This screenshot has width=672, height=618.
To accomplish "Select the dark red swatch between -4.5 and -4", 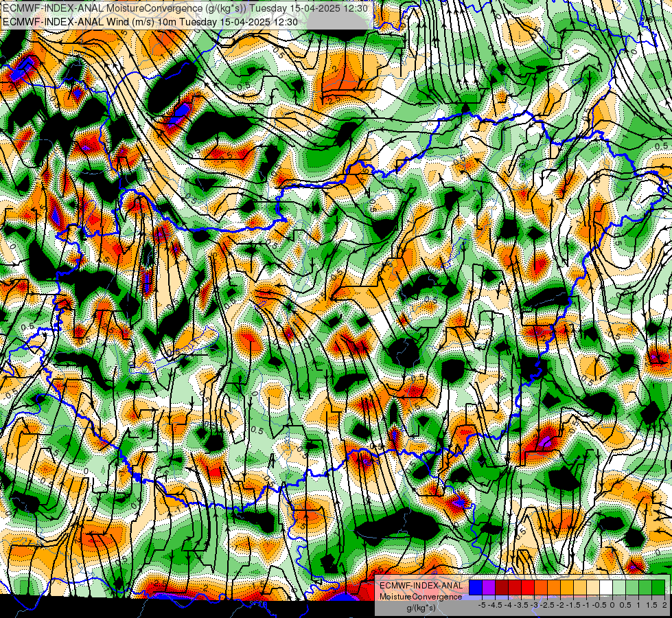I will pyautogui.click(x=502, y=588).
